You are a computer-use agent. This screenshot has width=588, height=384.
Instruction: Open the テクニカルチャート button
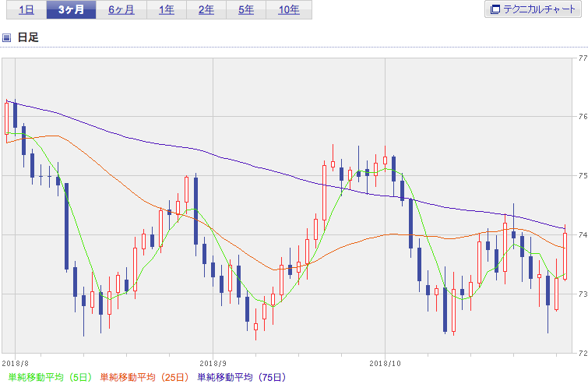(x=533, y=9)
